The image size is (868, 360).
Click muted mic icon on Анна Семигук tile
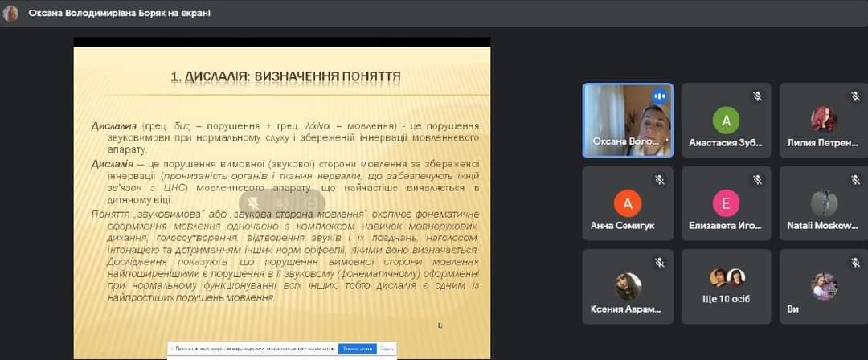tap(659, 180)
